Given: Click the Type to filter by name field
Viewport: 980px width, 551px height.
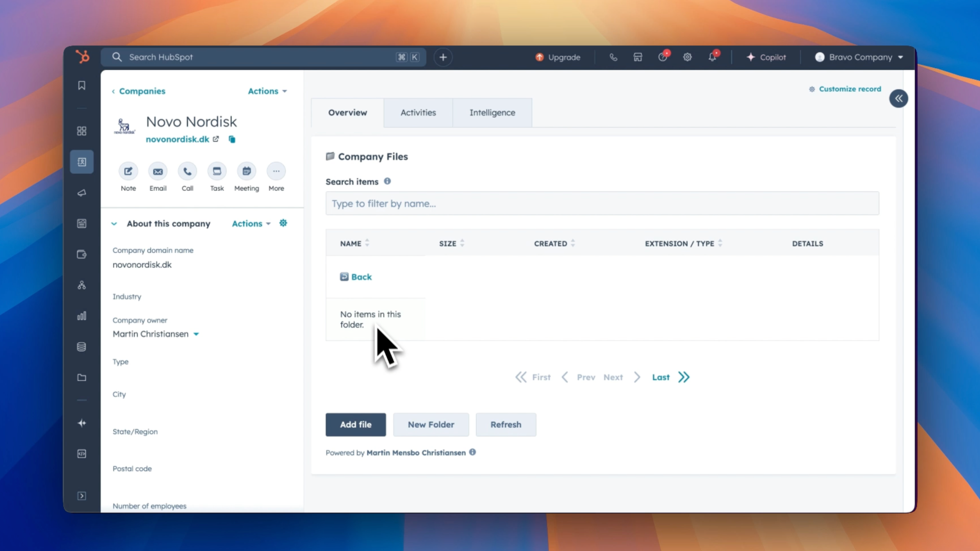Looking at the screenshot, I should (x=602, y=203).
